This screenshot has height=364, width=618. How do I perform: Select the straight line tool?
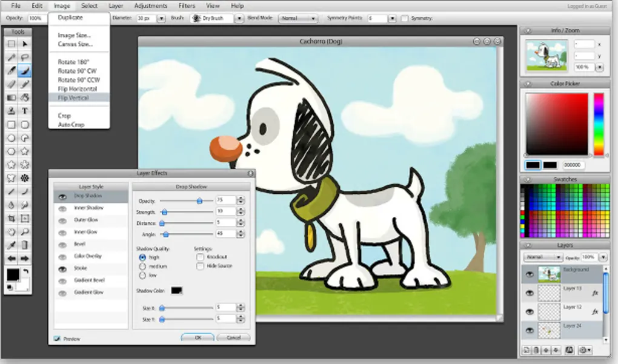pos(12,191)
